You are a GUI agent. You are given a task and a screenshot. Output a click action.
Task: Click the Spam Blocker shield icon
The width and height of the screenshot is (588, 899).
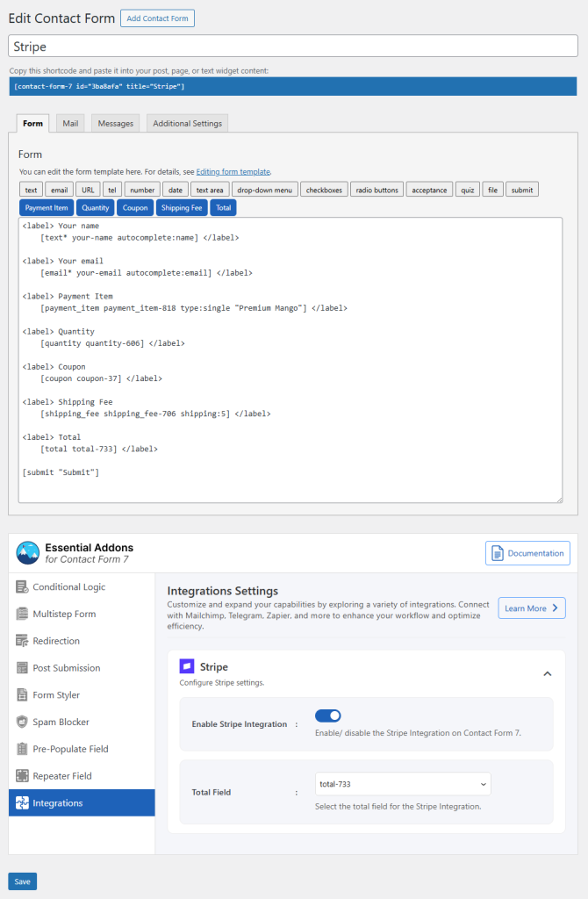point(22,722)
